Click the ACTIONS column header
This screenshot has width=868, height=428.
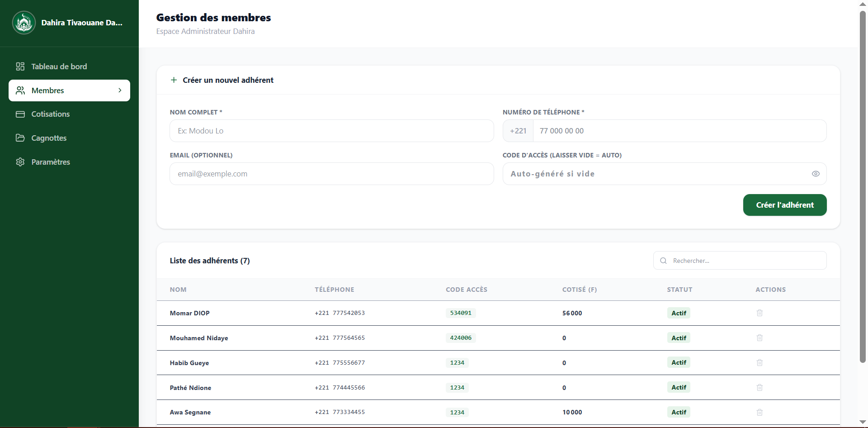[771, 290]
